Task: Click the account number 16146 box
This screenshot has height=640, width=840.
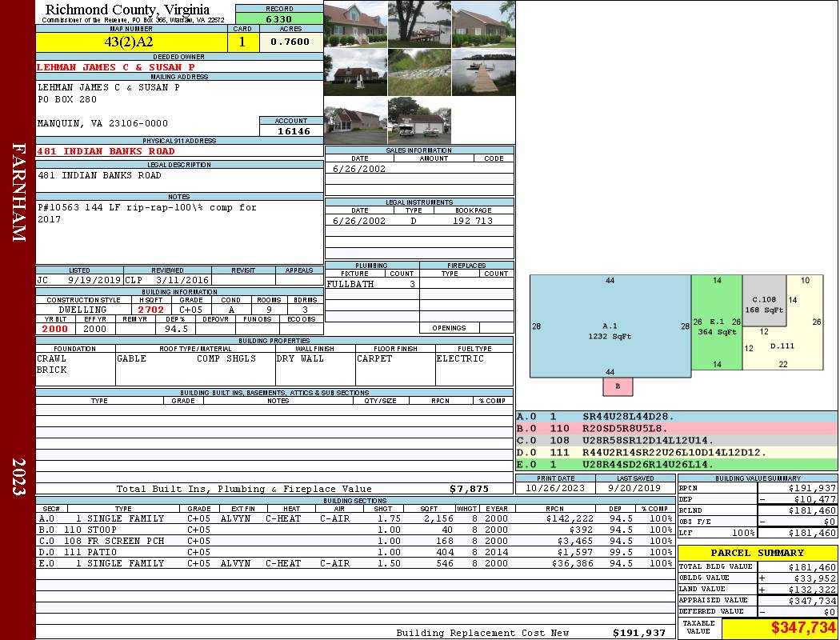Action: click(x=291, y=130)
